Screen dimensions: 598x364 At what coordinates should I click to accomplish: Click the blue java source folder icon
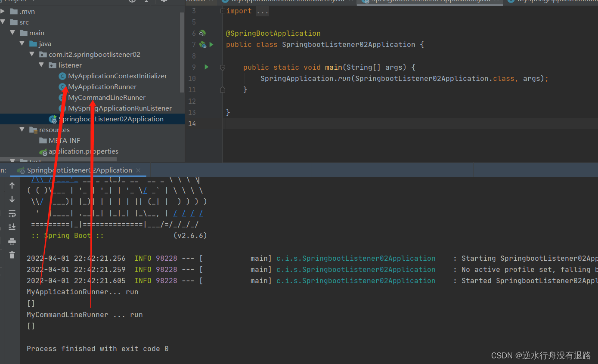[x=33, y=43]
